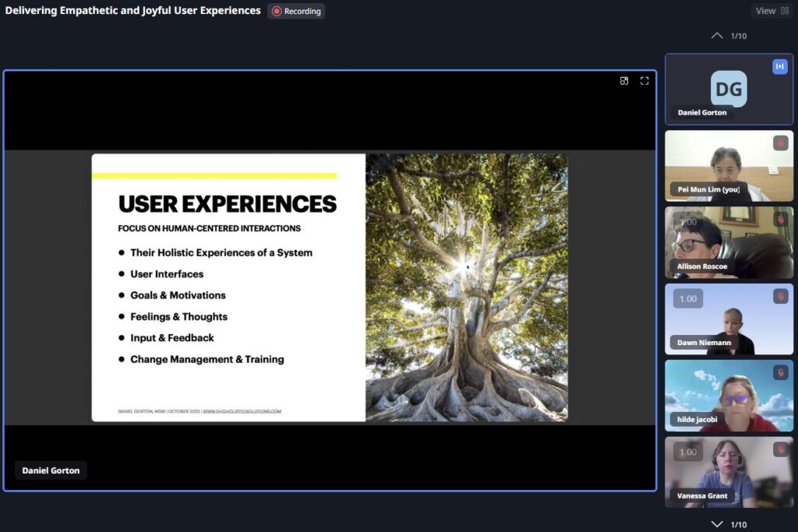
Task: Click the 1.00 badge on Vanessa Grant's tile
Action: pos(688,452)
